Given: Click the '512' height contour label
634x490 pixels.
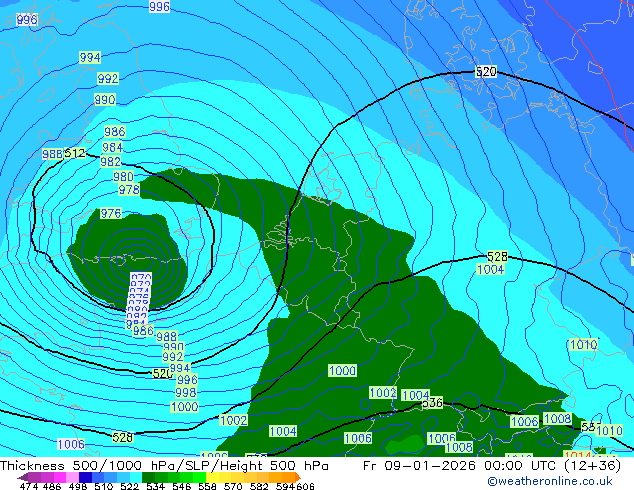Looking at the screenshot, I should [x=75, y=153].
